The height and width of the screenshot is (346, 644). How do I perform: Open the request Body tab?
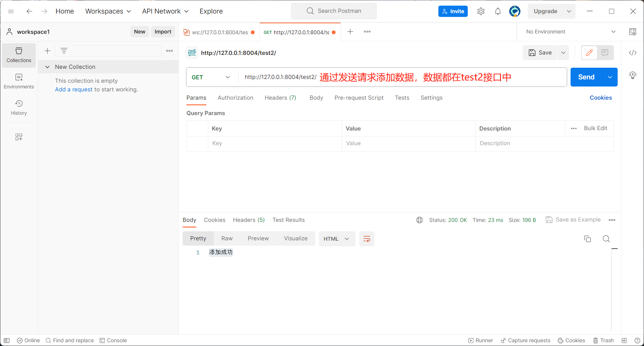(316, 98)
